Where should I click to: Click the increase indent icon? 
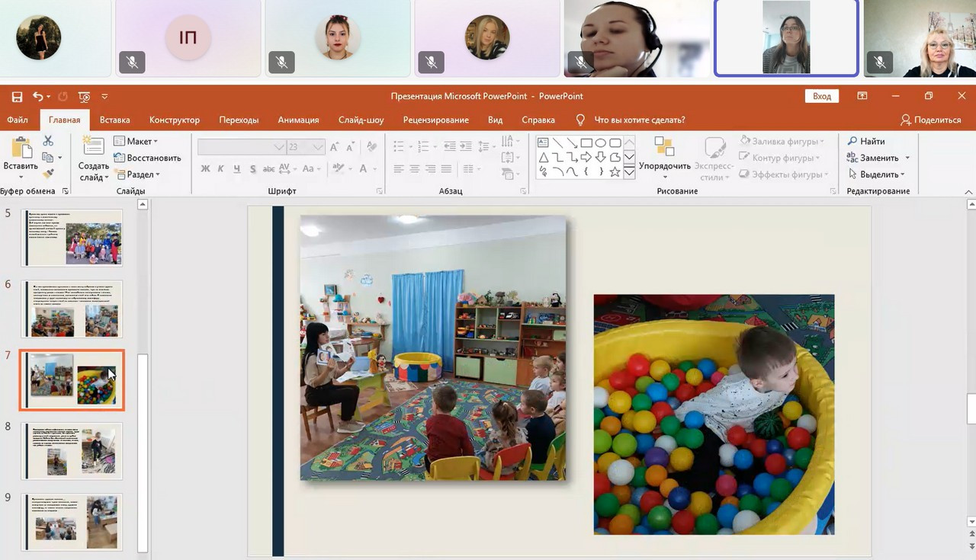point(465,146)
